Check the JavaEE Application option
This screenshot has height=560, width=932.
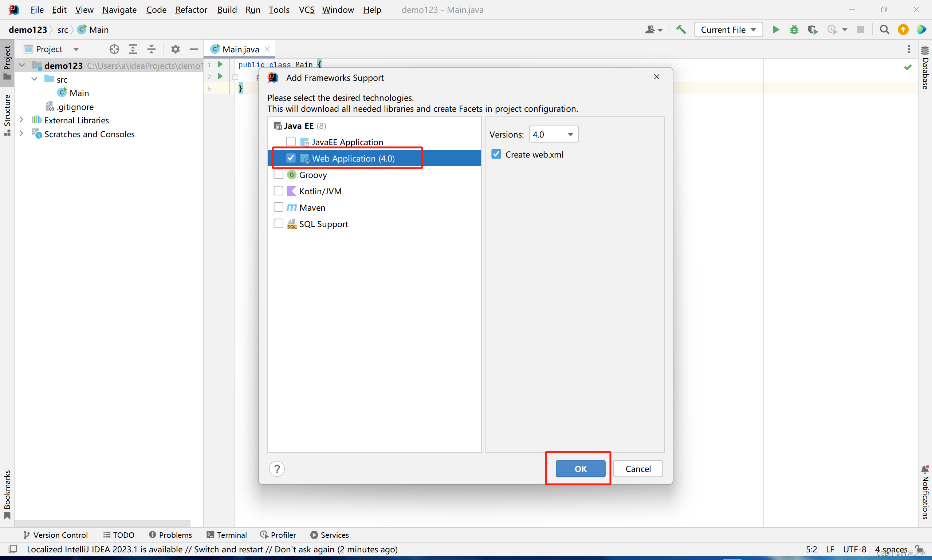click(x=290, y=142)
